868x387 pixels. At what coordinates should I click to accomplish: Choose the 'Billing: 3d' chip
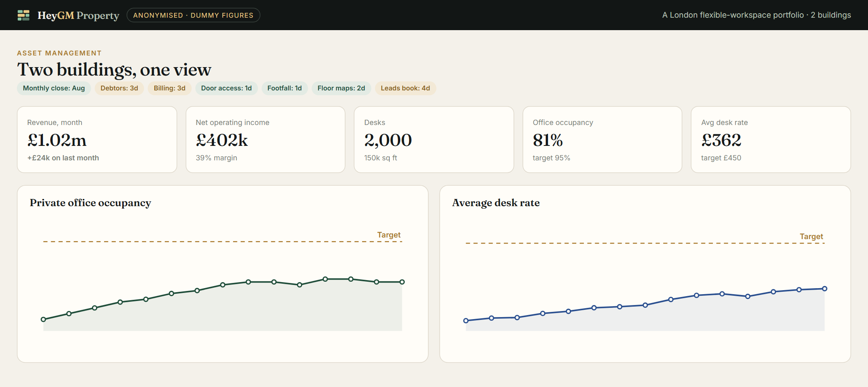[x=170, y=88]
